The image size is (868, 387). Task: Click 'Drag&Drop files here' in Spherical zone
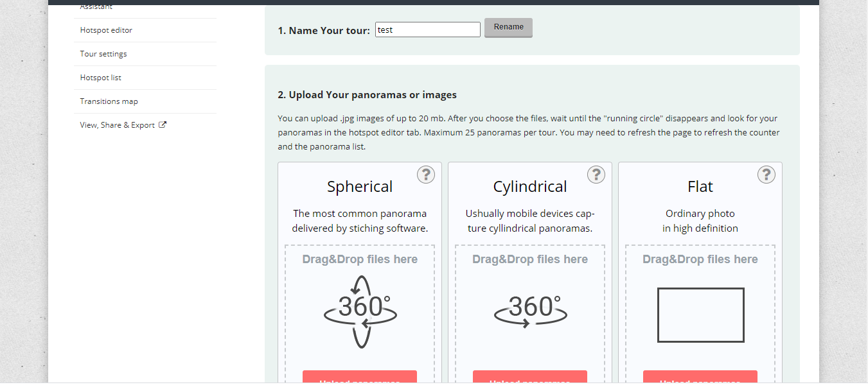(360, 259)
